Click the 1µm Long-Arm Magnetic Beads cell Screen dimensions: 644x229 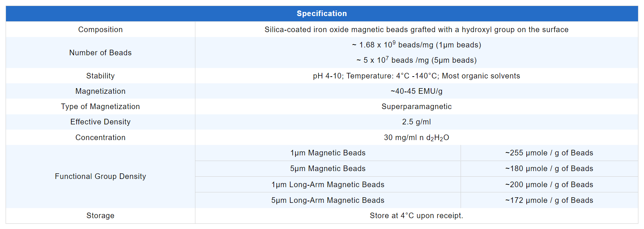point(328,185)
